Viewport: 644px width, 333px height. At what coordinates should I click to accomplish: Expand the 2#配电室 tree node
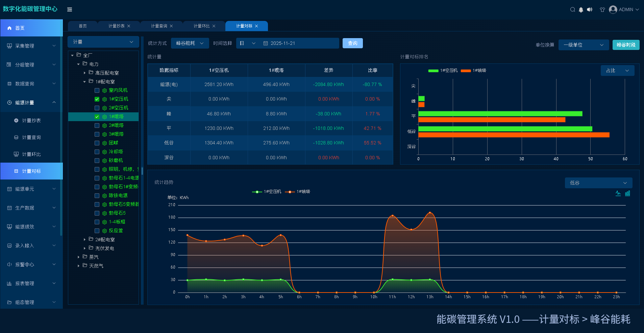pyautogui.click(x=84, y=240)
